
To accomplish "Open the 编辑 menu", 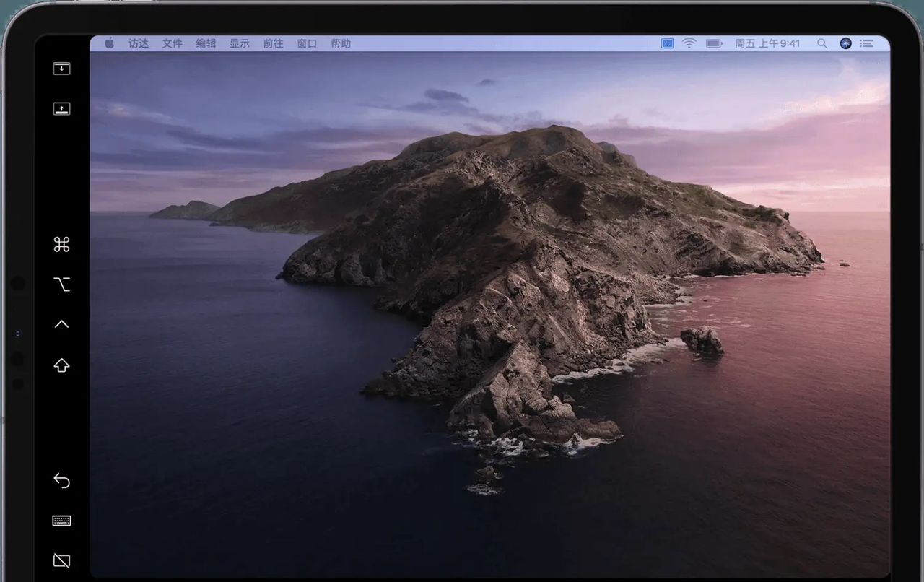I will tap(206, 43).
